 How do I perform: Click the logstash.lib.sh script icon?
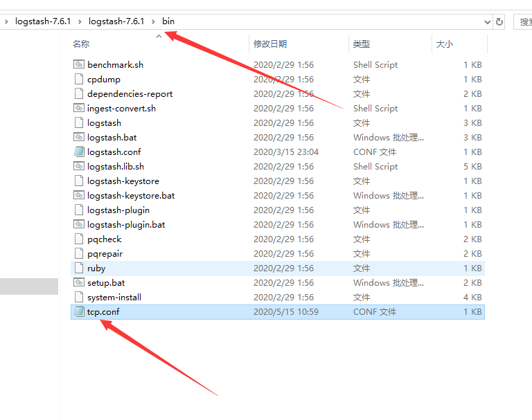coord(79,167)
